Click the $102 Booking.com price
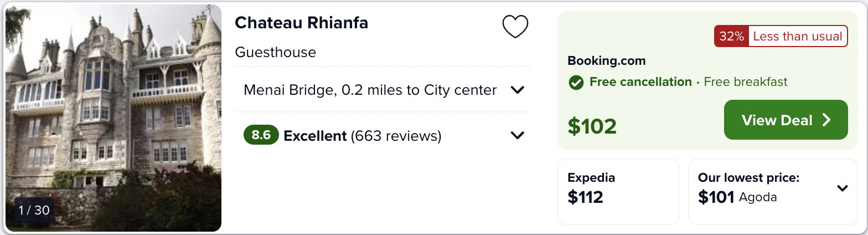The width and height of the screenshot is (868, 235). pos(592,126)
